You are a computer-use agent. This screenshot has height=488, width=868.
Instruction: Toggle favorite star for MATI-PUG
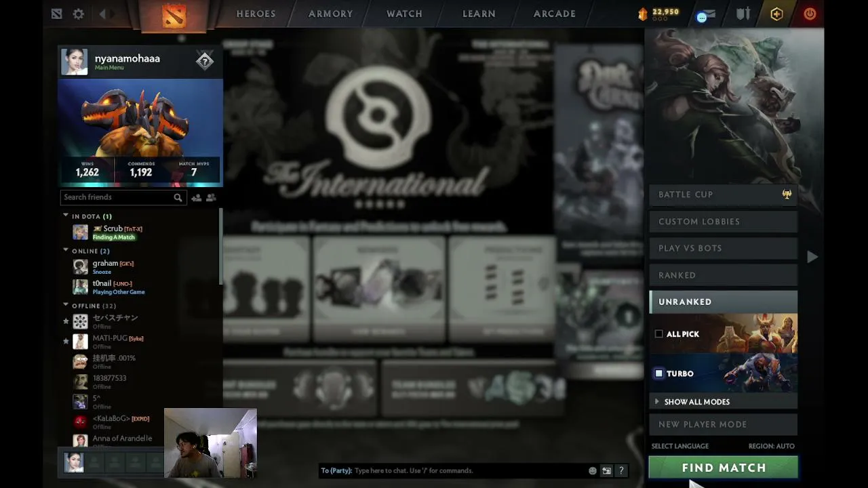pos(66,341)
